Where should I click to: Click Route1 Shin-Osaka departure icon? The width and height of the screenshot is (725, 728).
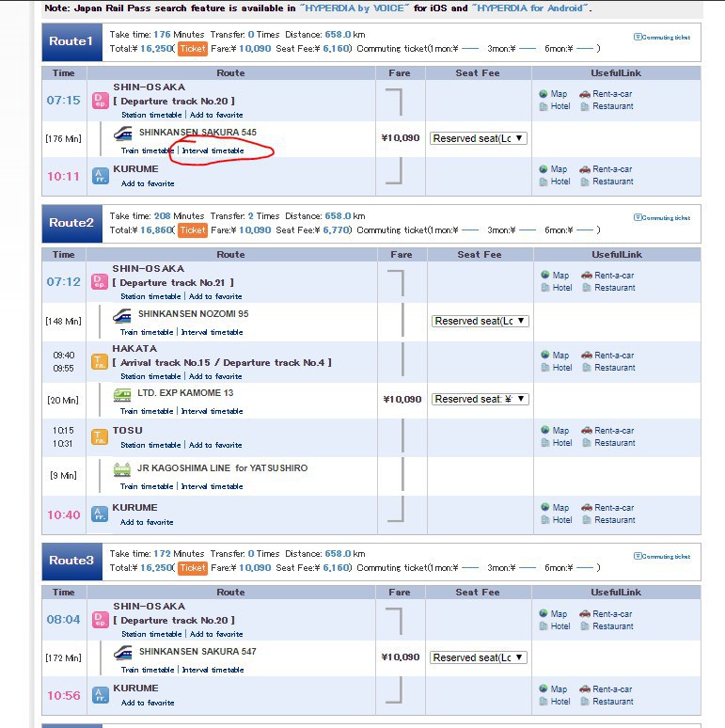(101, 101)
